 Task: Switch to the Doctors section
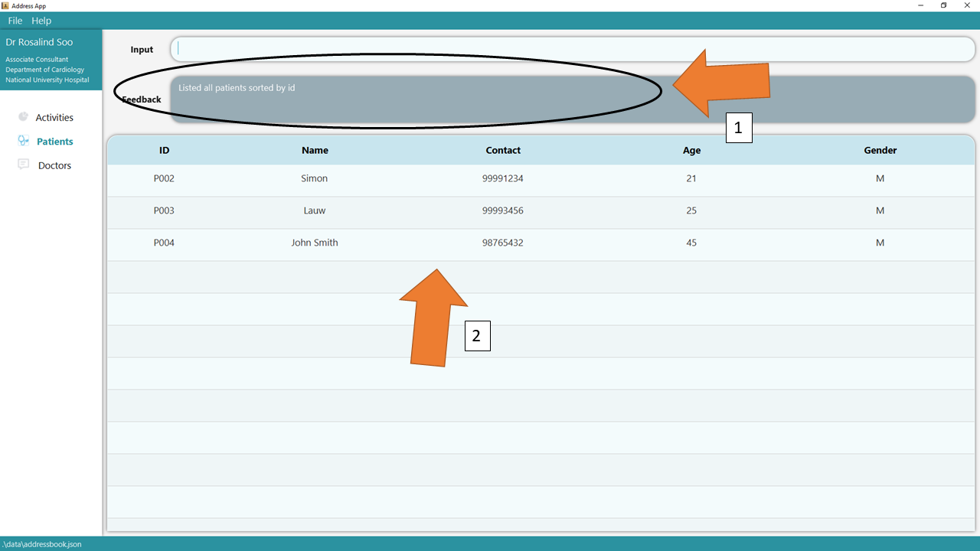tap(54, 165)
